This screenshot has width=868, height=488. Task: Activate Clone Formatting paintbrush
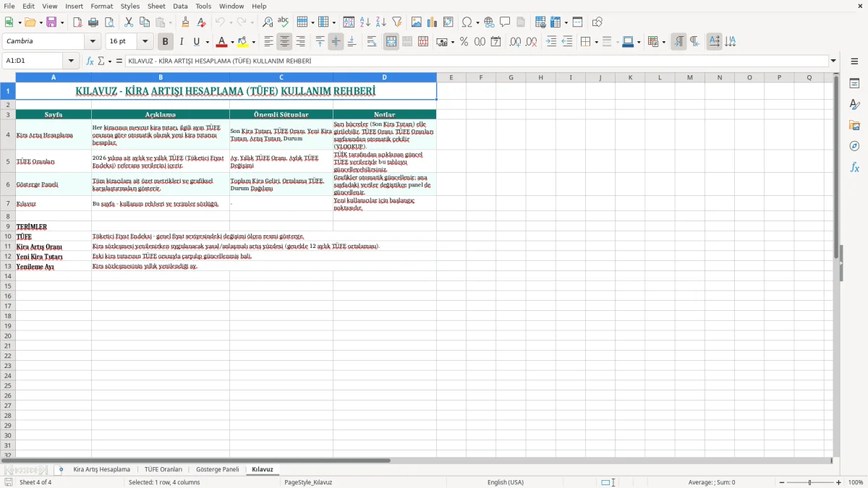tap(186, 22)
